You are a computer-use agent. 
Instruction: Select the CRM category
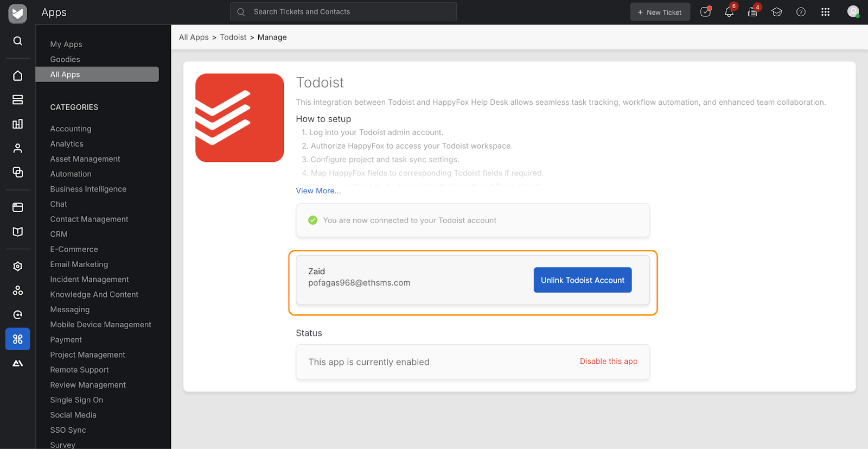coord(59,235)
